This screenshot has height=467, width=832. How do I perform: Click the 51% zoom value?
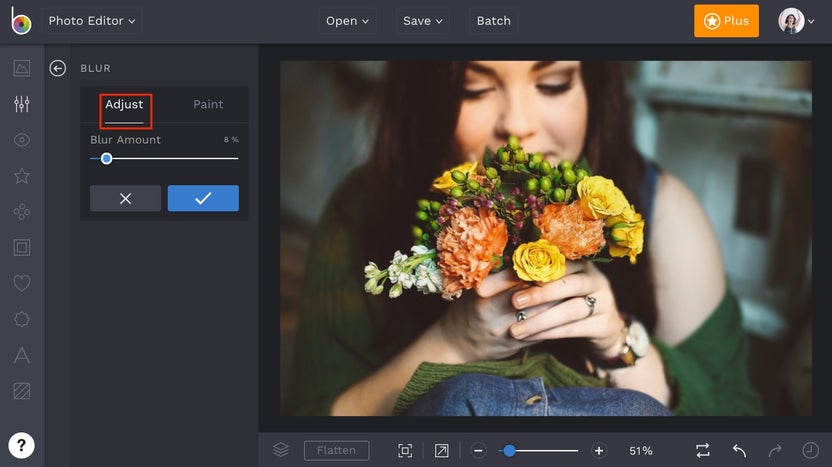(640, 451)
